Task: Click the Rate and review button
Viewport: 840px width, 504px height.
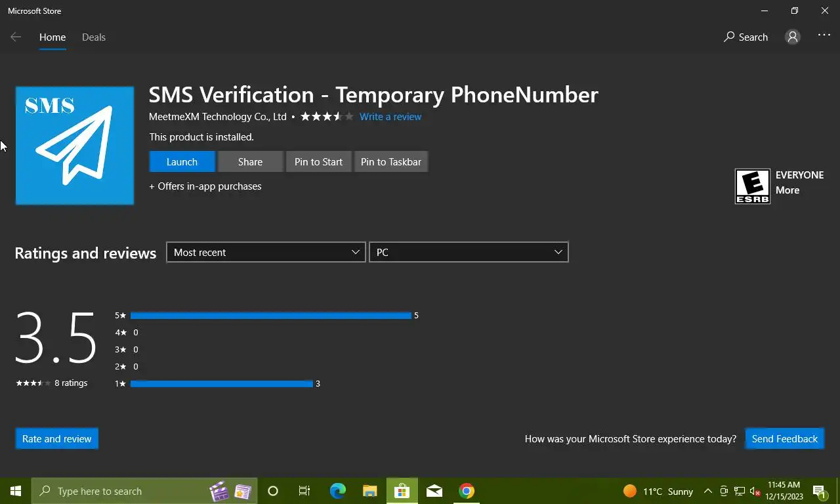Action: (x=57, y=439)
